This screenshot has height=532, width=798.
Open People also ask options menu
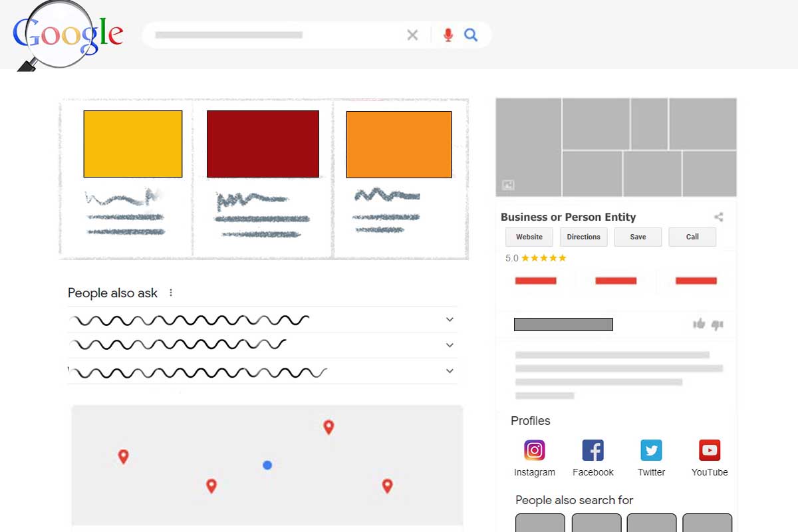click(x=171, y=293)
